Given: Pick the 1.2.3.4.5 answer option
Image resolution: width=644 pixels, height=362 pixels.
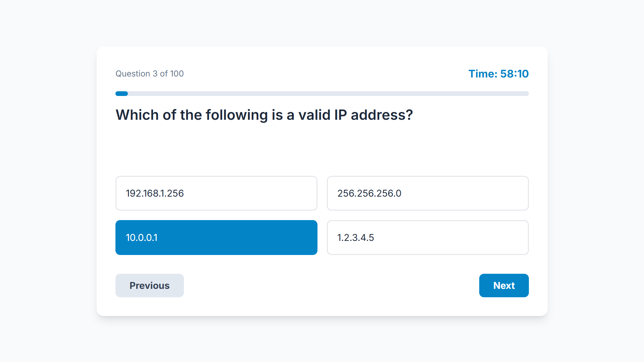Looking at the screenshot, I should point(428,238).
